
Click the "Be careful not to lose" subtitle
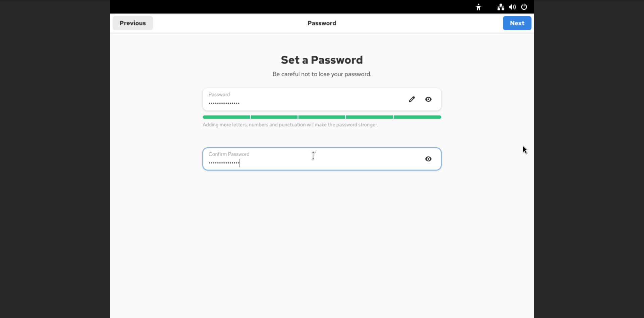(x=322, y=74)
